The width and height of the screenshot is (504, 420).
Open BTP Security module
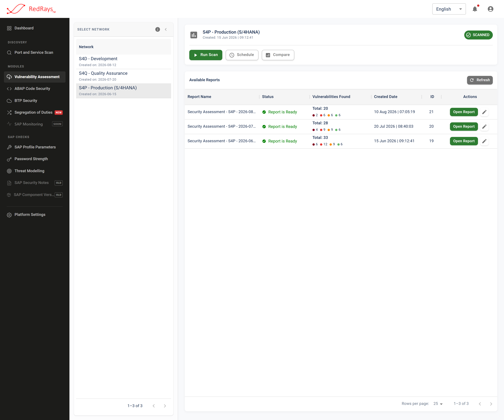pos(35,101)
